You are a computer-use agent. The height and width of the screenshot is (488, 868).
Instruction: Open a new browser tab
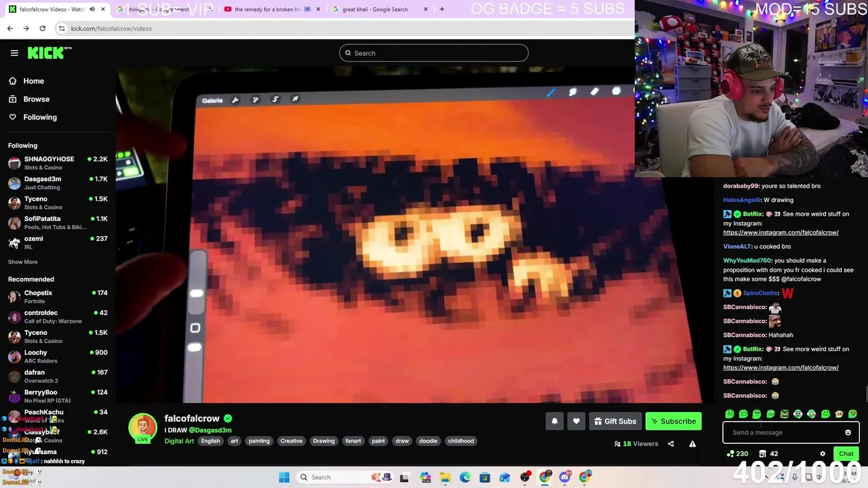tap(442, 9)
